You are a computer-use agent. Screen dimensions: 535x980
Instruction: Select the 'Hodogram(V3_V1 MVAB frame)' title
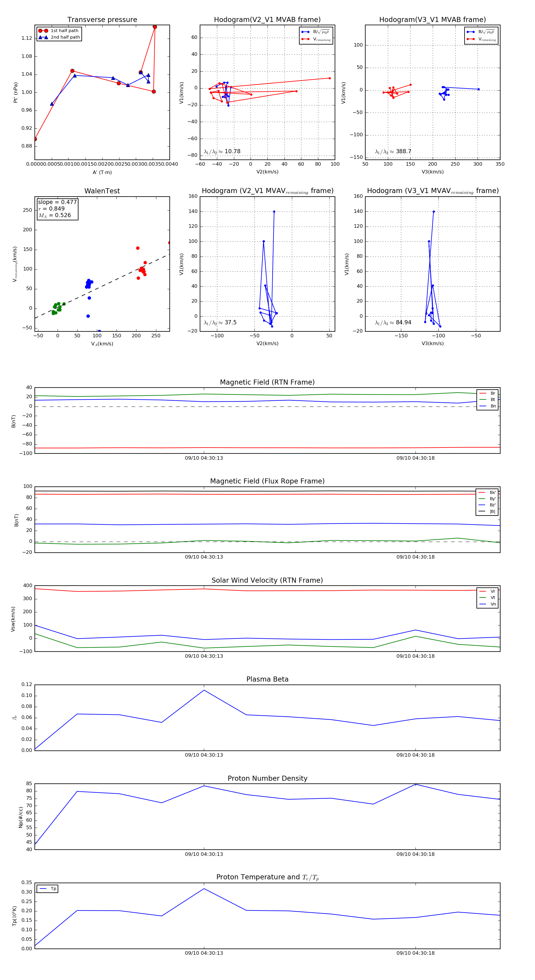(x=432, y=20)
